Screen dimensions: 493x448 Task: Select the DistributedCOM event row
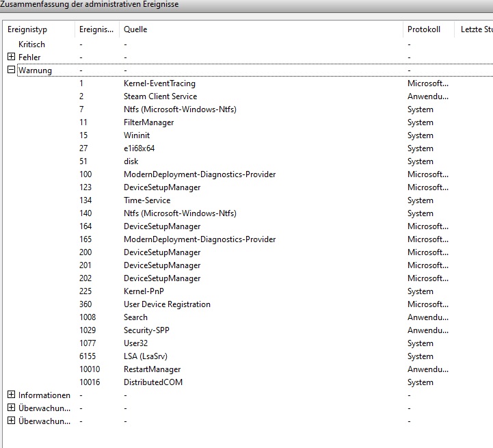tap(248, 382)
